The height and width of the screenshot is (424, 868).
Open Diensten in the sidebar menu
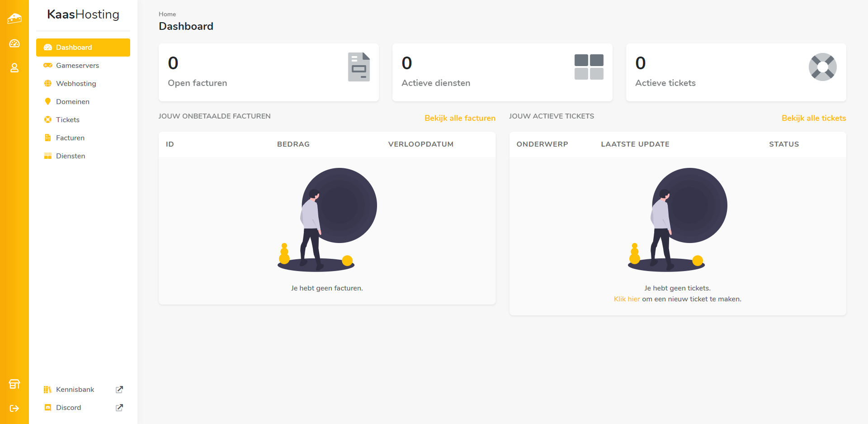(x=71, y=156)
